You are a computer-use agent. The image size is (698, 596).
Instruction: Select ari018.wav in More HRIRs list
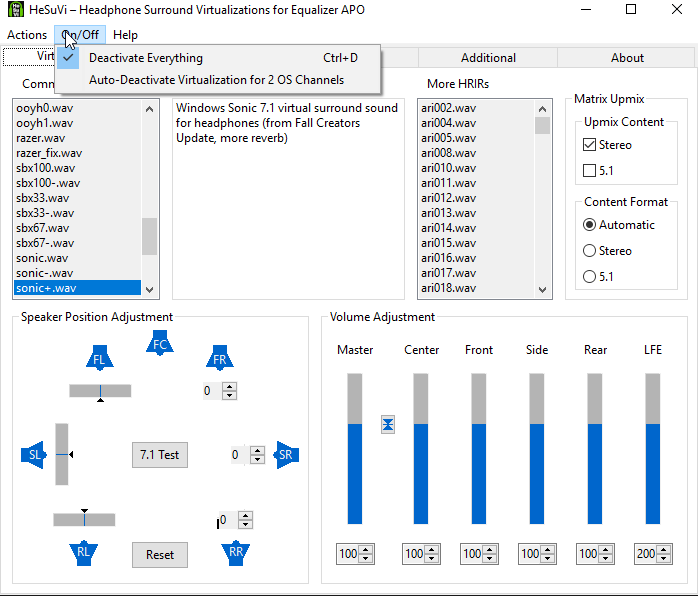(x=476, y=288)
